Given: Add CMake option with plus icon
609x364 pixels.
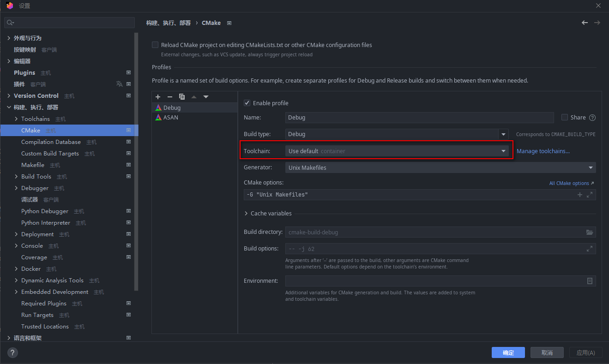Looking at the screenshot, I should point(580,195).
